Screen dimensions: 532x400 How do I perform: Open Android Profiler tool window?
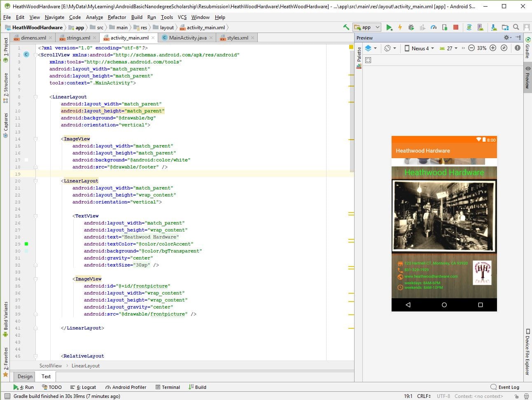126,387
